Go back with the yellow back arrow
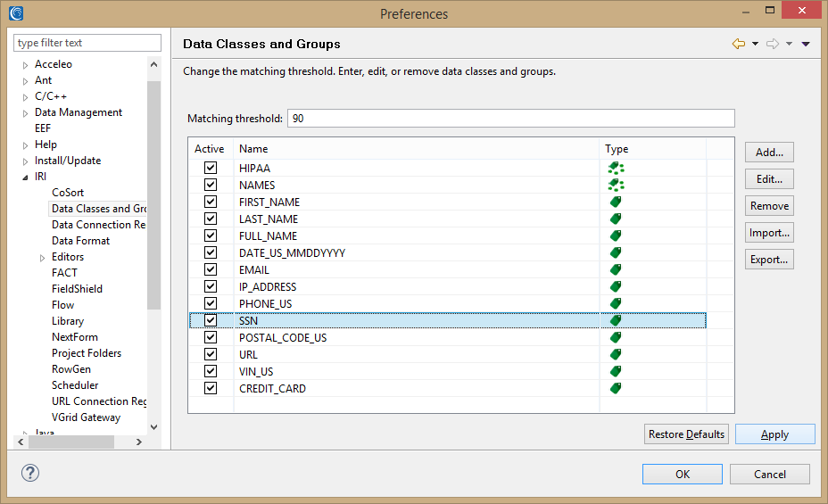This screenshot has width=828, height=504. pos(739,44)
